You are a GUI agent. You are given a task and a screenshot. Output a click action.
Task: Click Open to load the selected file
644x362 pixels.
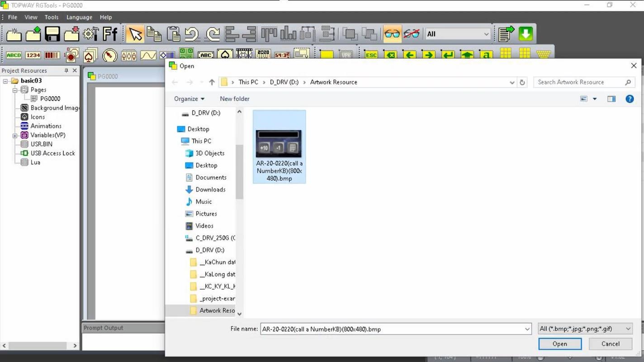tap(560, 343)
